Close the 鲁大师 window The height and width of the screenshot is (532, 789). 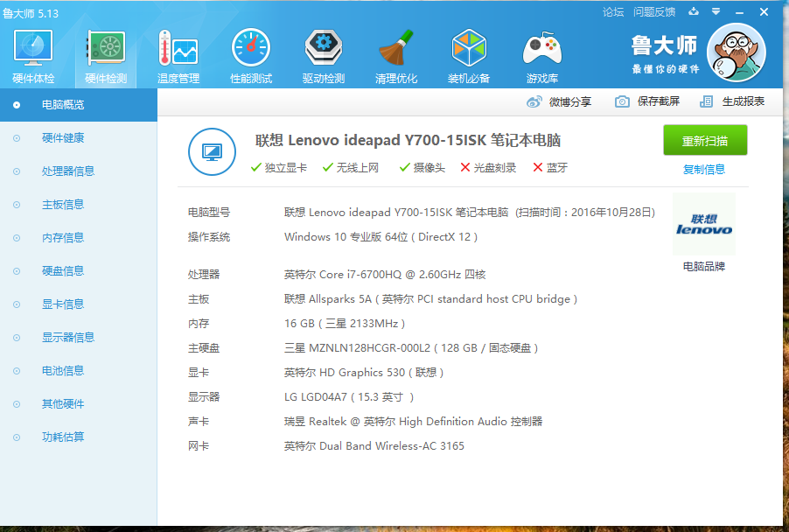pos(764,11)
